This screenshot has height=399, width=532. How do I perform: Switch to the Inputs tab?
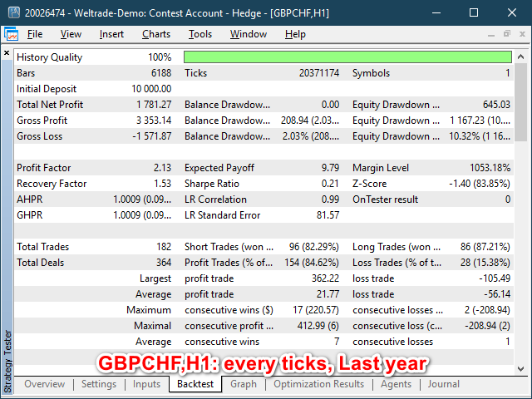pos(147,384)
